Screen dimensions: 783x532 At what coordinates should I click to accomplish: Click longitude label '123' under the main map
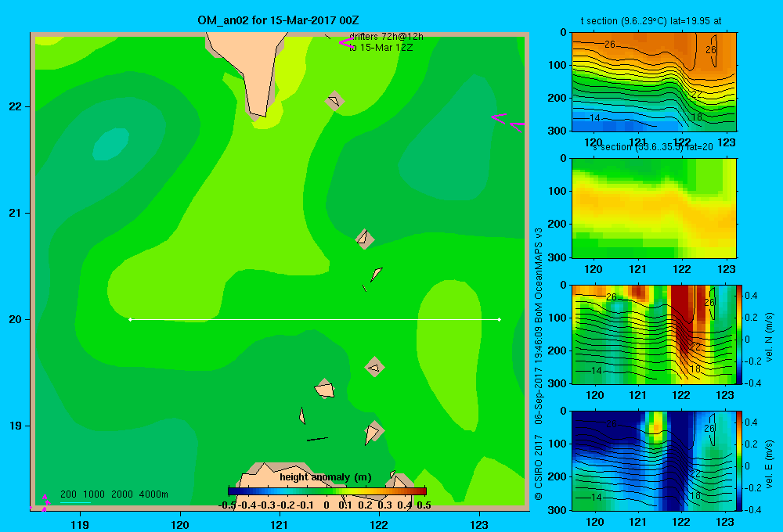[479, 524]
